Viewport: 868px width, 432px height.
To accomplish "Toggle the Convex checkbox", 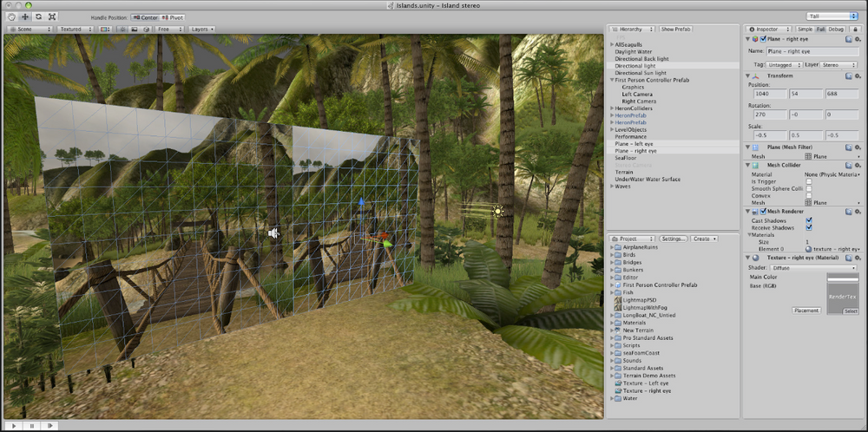I will point(809,195).
